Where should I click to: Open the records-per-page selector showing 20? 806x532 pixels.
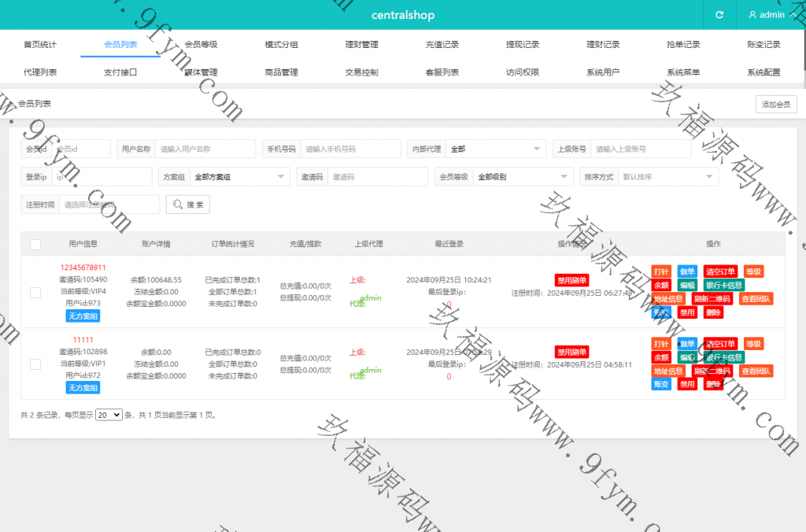(109, 415)
